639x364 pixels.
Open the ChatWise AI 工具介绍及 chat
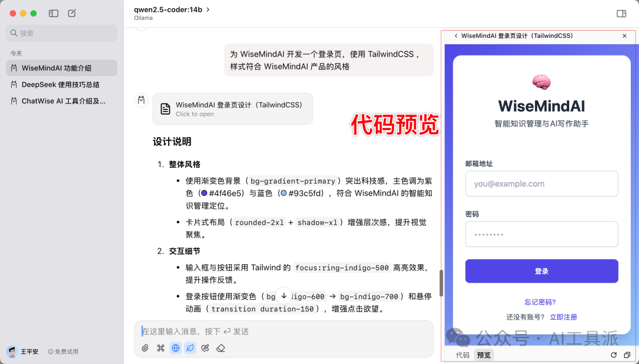62,101
